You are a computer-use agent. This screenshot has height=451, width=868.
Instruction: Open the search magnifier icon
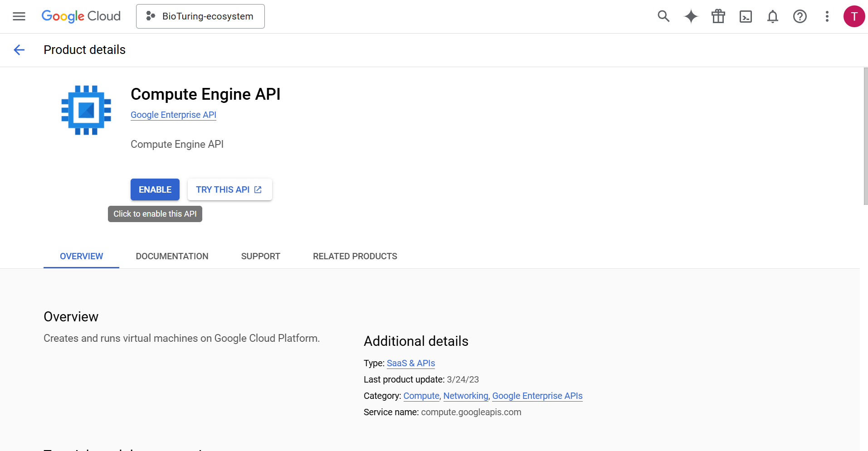tap(663, 16)
